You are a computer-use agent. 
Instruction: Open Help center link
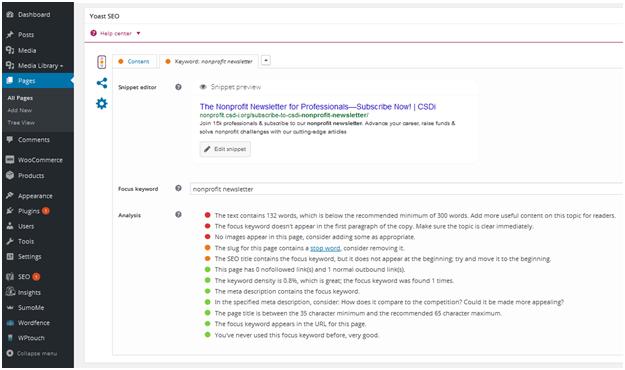tap(116, 33)
